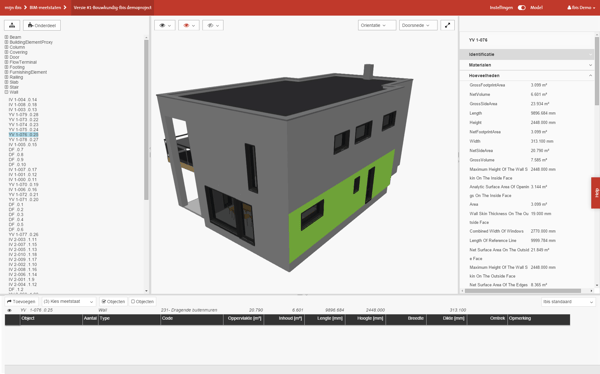The image size is (600, 374).
Task: Click the Onderdeel button
Action: pos(42,25)
